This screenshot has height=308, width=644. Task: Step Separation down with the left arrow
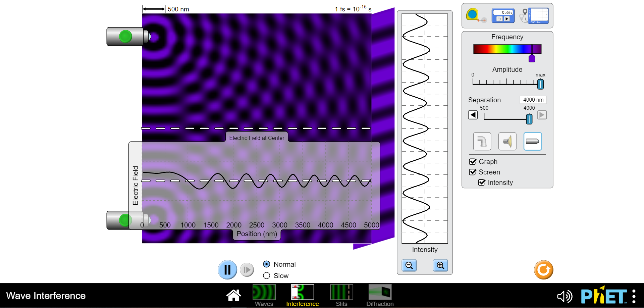(x=473, y=115)
